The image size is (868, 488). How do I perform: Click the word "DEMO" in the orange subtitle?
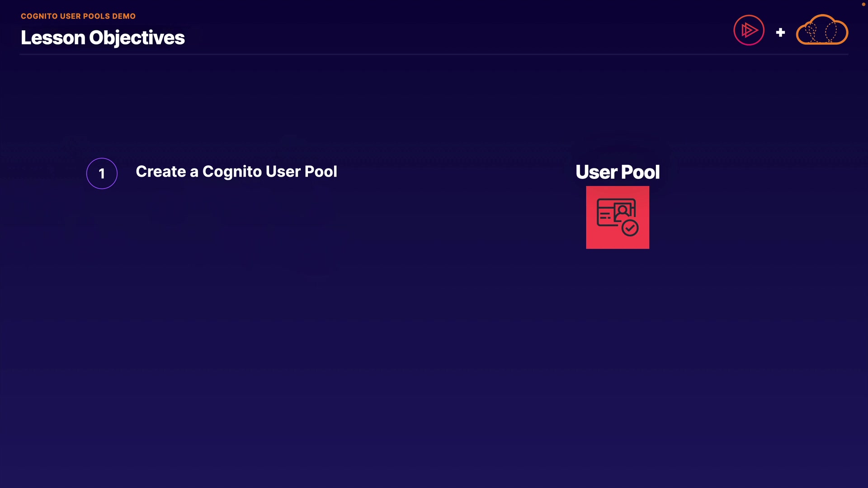tap(124, 16)
